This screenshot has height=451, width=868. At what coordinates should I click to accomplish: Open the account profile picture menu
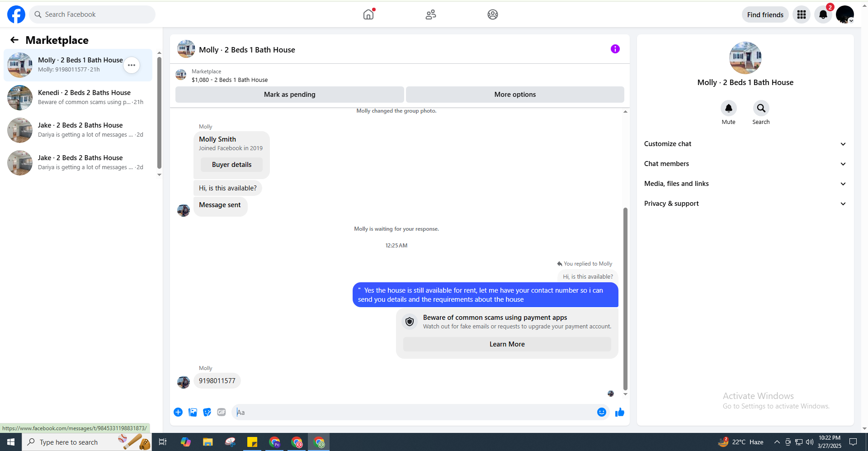pyautogui.click(x=844, y=14)
